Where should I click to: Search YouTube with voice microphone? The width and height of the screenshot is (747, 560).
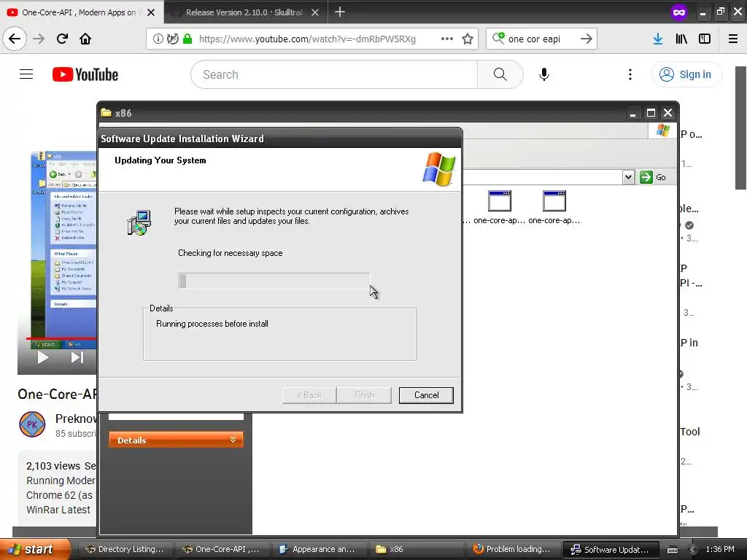pos(544,74)
